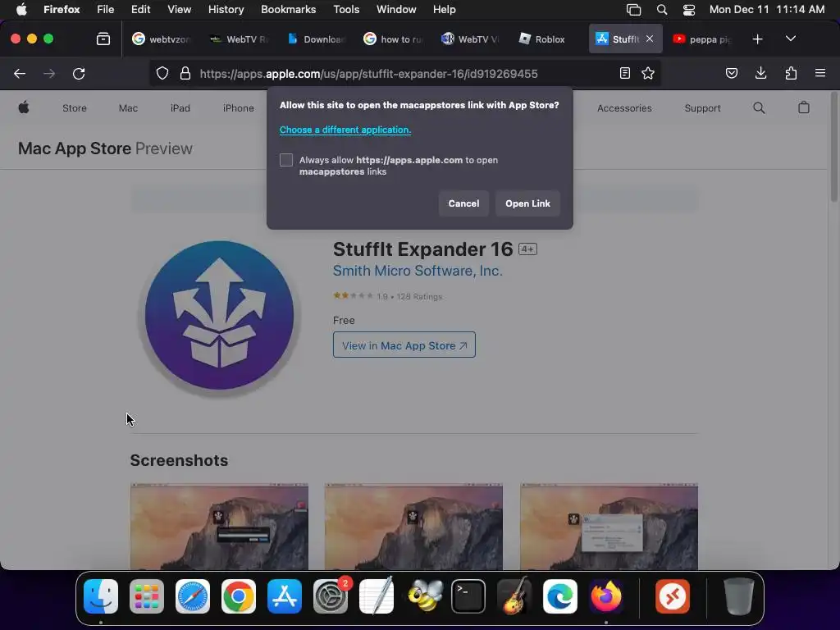Click Accessories in Apple navigation
This screenshot has width=840, height=630.
click(624, 108)
